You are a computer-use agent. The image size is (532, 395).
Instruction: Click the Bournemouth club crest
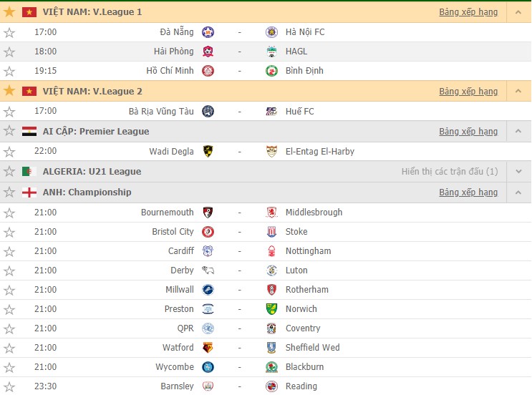[208, 213]
